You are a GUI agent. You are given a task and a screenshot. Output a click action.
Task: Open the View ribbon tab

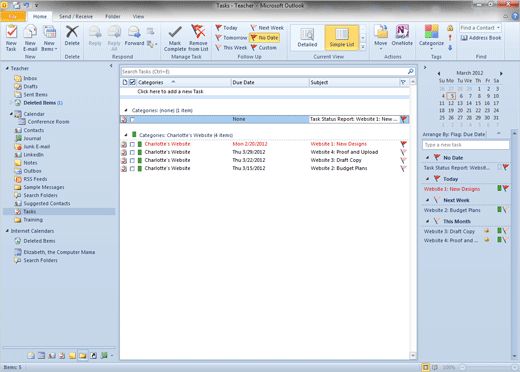pos(138,16)
